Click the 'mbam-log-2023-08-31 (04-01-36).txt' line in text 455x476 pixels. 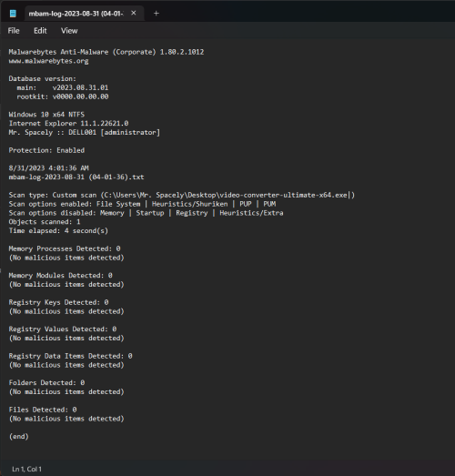[76, 177]
